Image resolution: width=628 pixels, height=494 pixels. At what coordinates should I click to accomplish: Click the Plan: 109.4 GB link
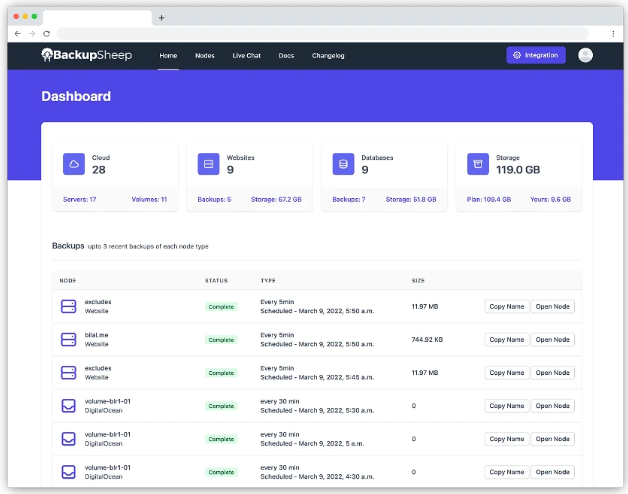click(x=489, y=200)
